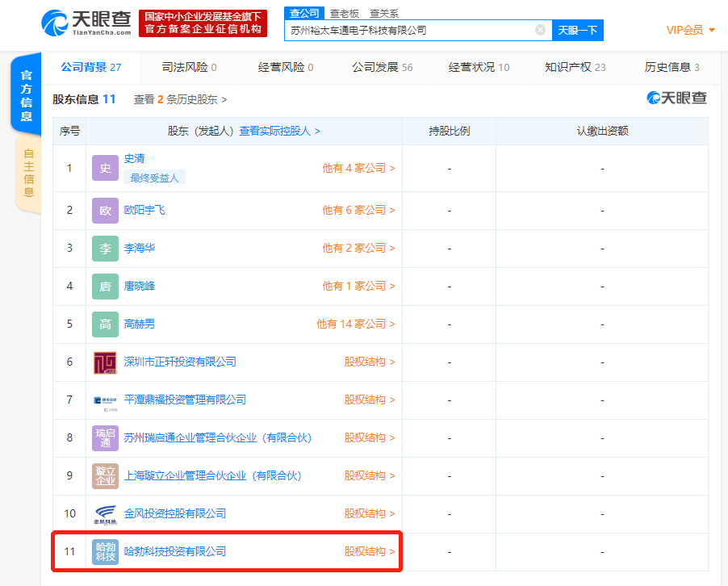Open 哈勃科技 company logo

106,551
